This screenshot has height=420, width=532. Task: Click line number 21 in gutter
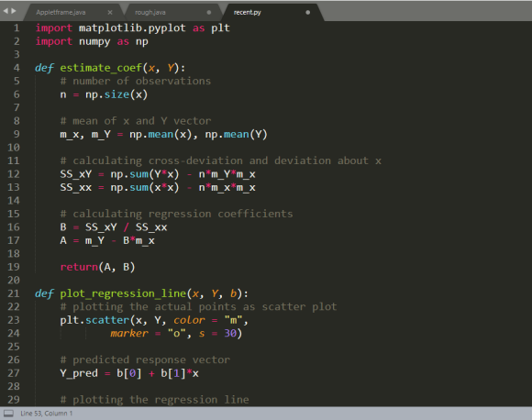click(x=14, y=293)
